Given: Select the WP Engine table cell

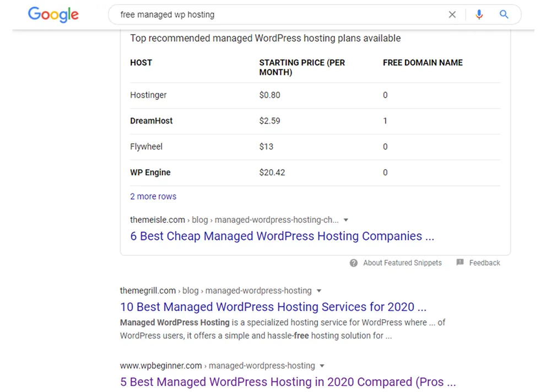Looking at the screenshot, I should click(x=150, y=173).
